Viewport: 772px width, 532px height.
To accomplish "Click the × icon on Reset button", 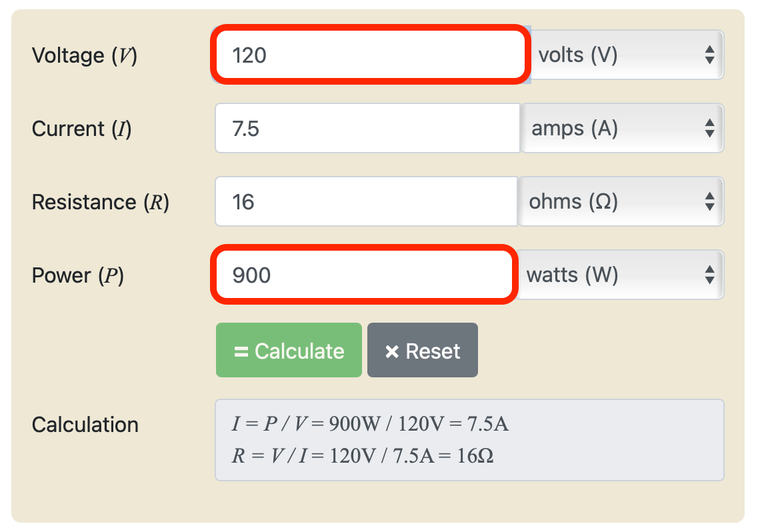I will (x=392, y=351).
